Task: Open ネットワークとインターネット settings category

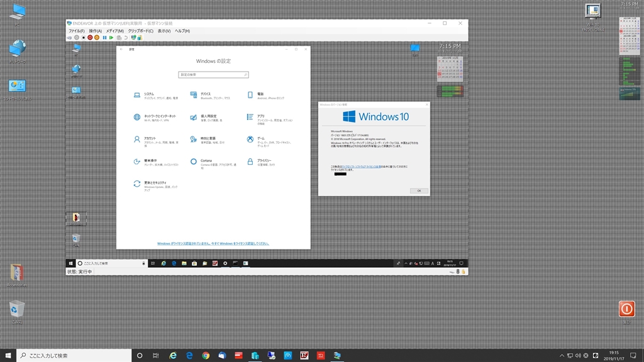Action: (155, 118)
